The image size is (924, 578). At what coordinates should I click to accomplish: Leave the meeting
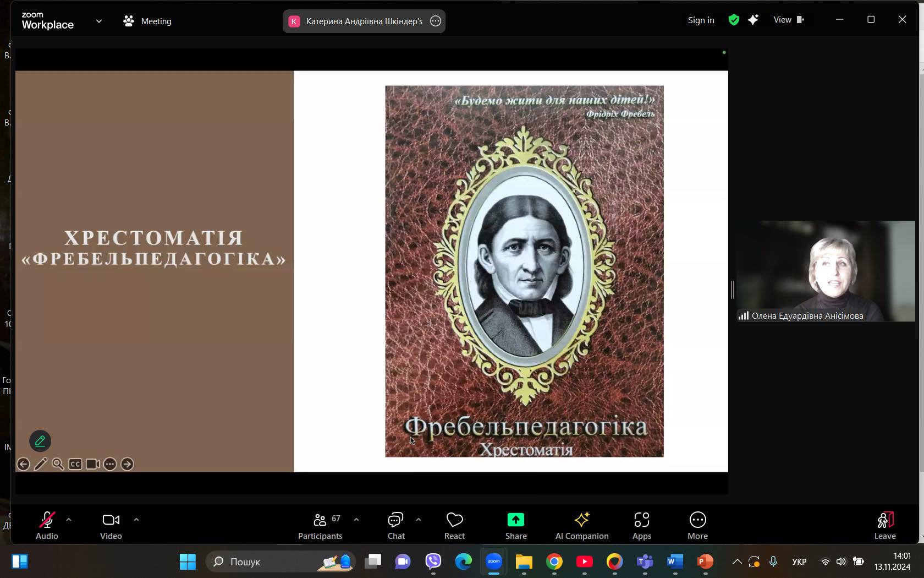[x=885, y=525]
